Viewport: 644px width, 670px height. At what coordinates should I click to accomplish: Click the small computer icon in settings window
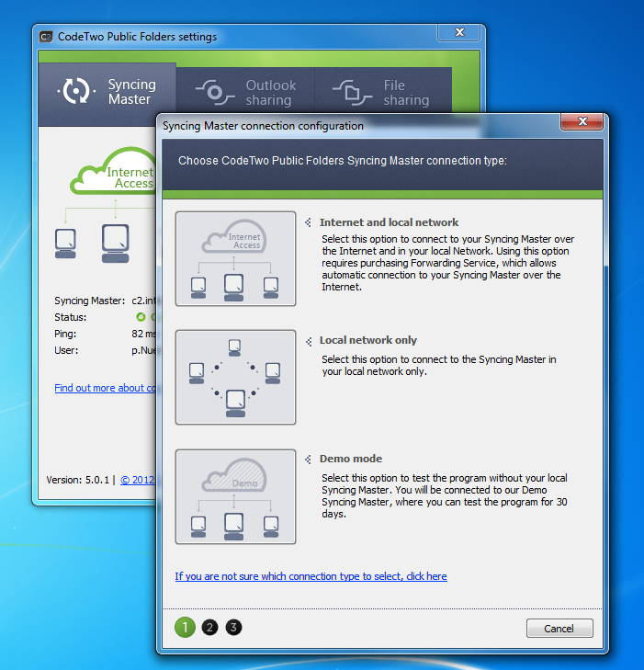(65, 244)
